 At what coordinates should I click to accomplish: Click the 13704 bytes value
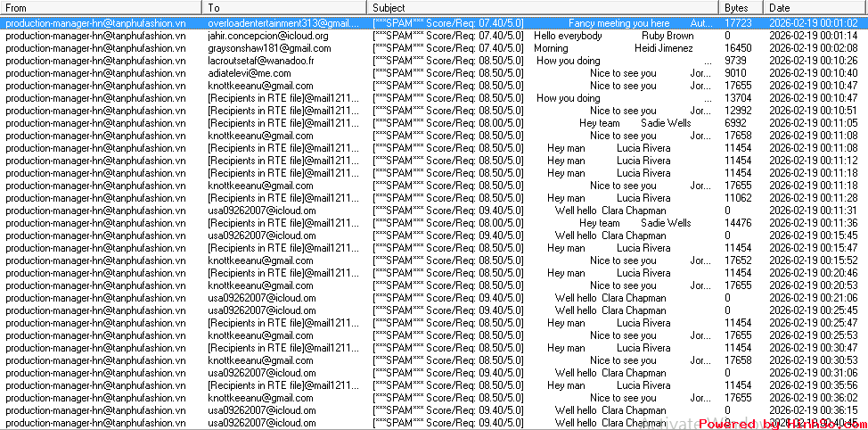click(738, 98)
